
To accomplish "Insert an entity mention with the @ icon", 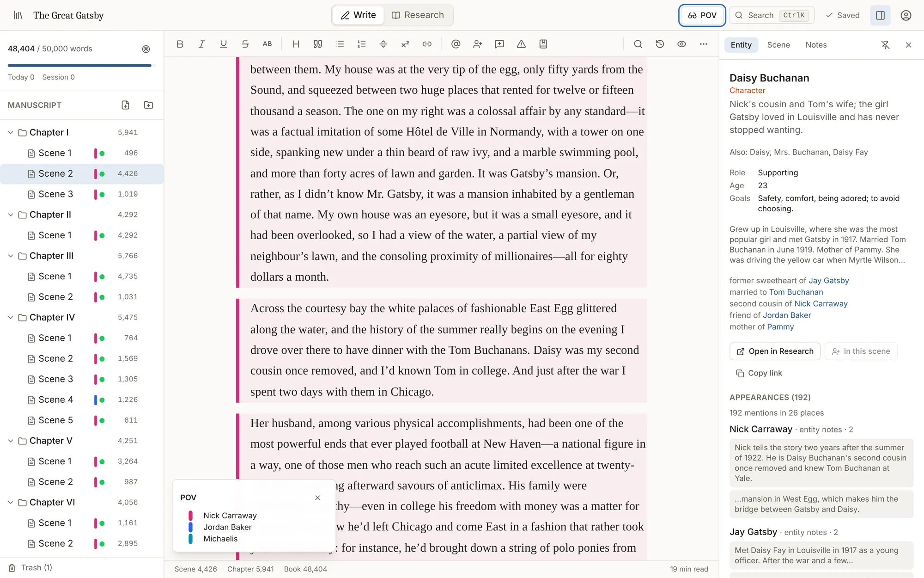I will (x=456, y=44).
